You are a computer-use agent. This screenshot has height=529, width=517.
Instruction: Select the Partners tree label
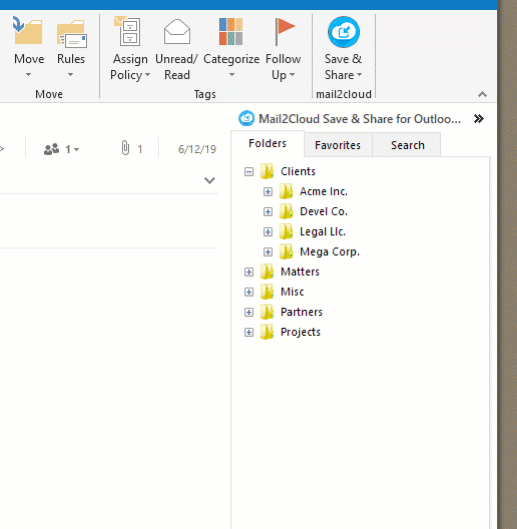click(301, 312)
